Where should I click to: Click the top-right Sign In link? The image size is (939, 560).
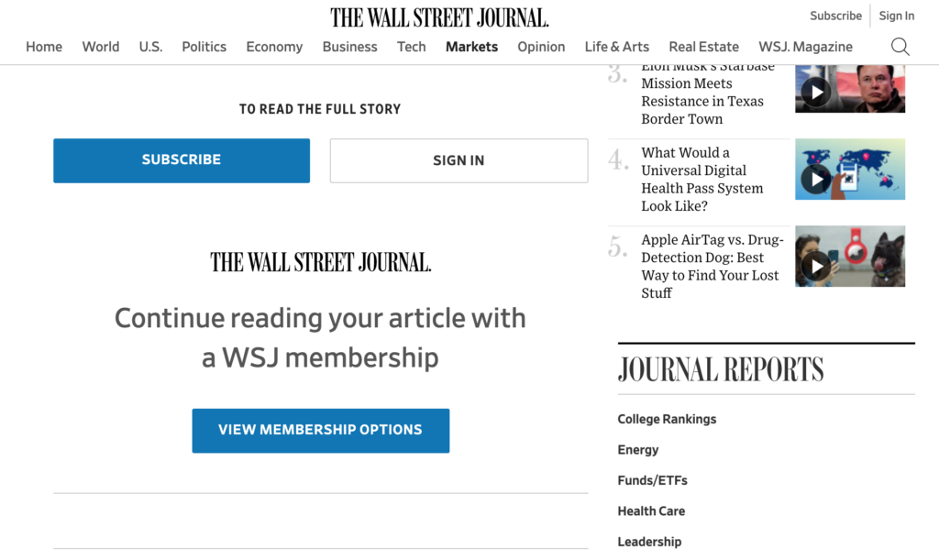pos(896,16)
